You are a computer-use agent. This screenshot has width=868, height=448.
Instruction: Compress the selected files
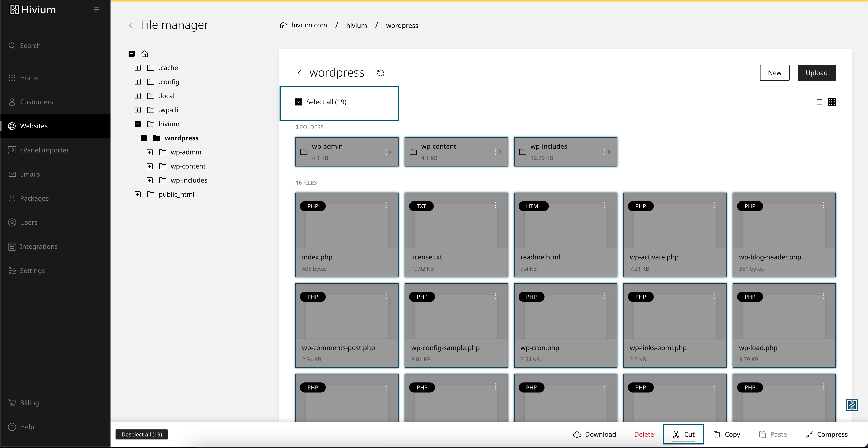click(827, 434)
